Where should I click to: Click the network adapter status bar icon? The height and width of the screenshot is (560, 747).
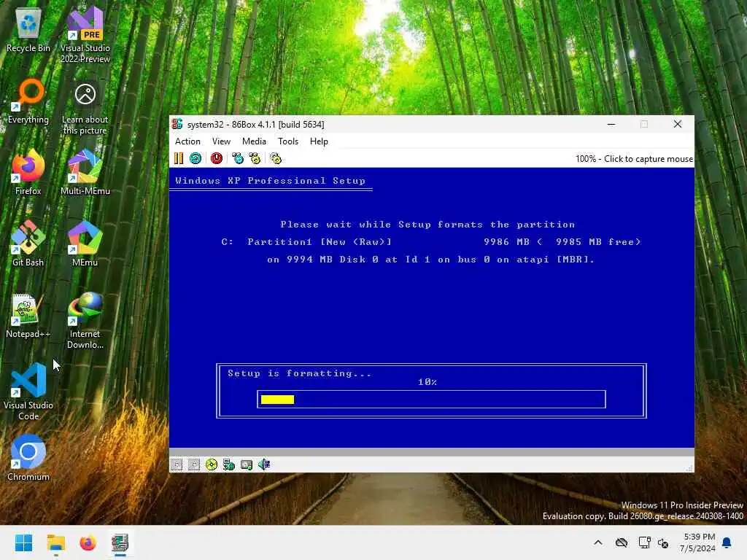tap(229, 464)
